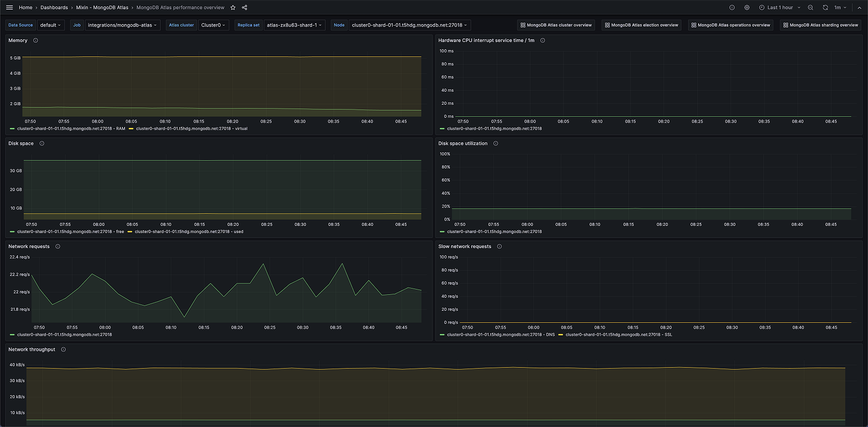This screenshot has height=427, width=868.
Task: Open MongoDB Atlas election overview link
Action: [x=641, y=25]
